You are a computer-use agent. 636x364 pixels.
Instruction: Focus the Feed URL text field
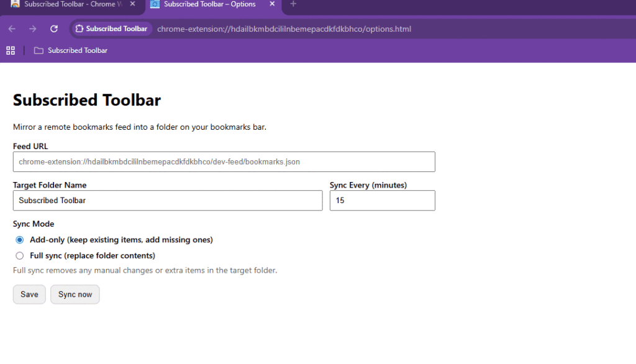tap(224, 162)
